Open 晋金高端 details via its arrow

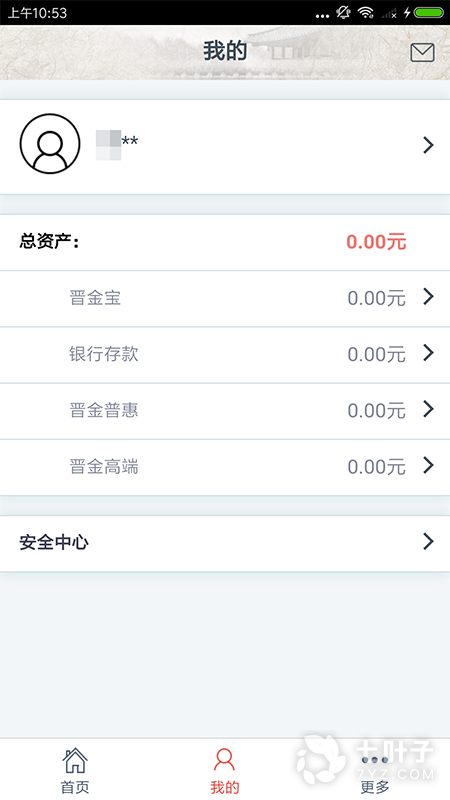[x=428, y=465]
